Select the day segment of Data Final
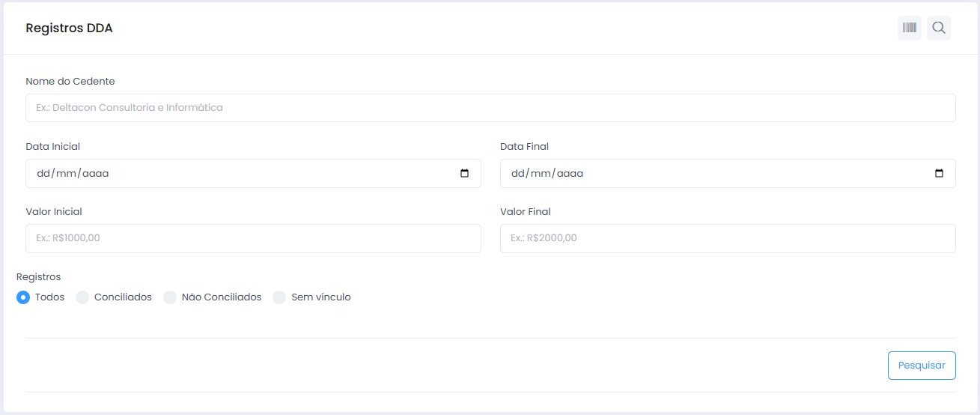 [x=517, y=174]
